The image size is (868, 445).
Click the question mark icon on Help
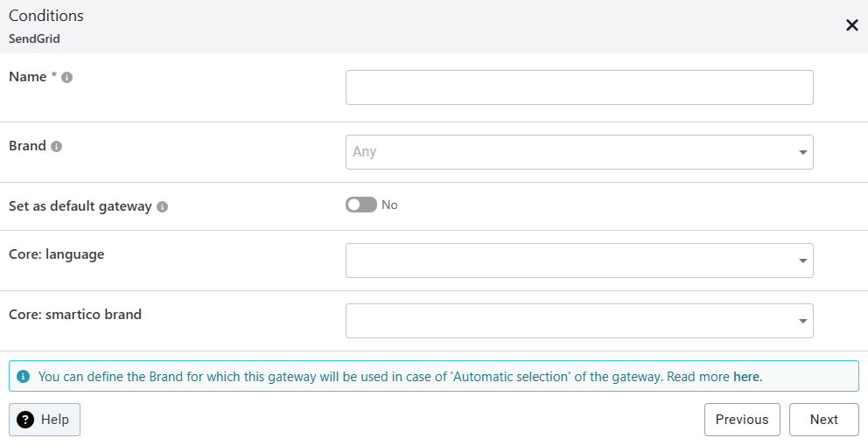point(25,420)
